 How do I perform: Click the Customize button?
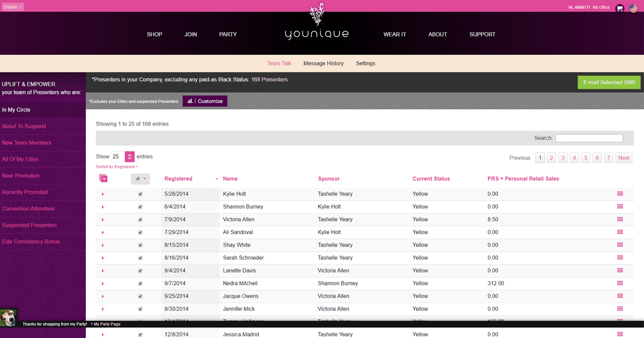[x=205, y=101]
